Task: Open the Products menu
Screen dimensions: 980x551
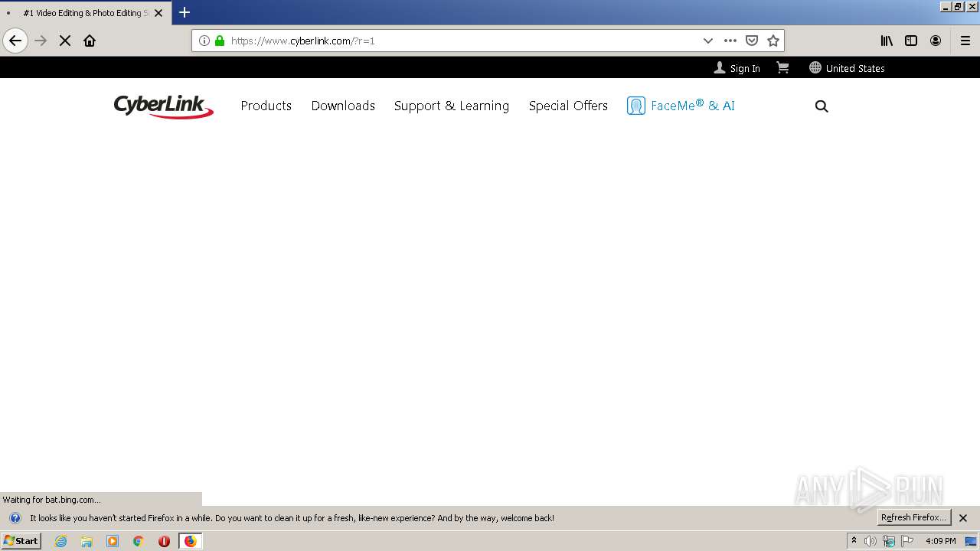Action: pyautogui.click(x=266, y=106)
